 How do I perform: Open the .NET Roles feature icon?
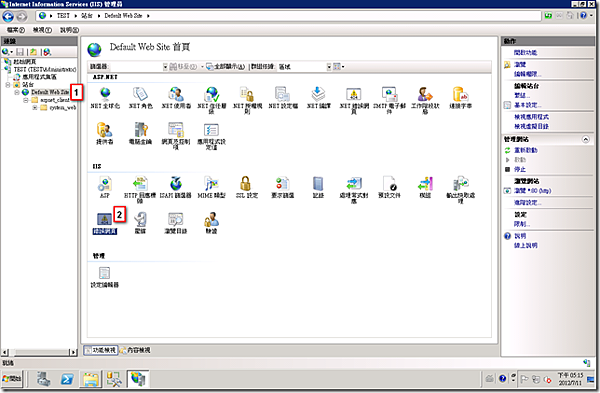[140, 94]
